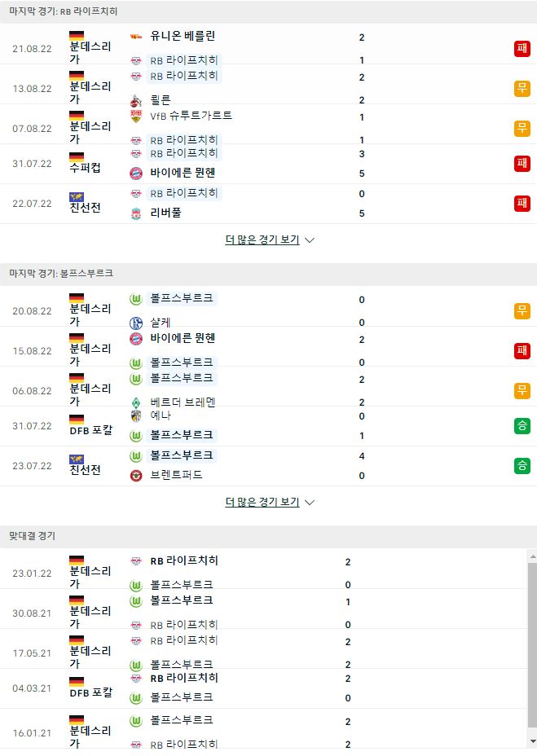Screen dimensions: 537x756
Task: Click chevron beside Wolfsburg's 더 많은 경기 보기
Action: [x=310, y=503]
